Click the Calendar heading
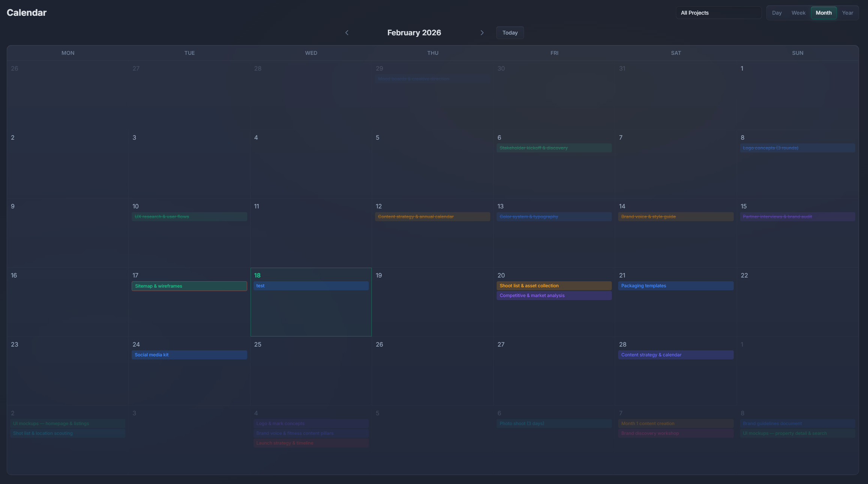The height and width of the screenshot is (484, 868). 26,12
